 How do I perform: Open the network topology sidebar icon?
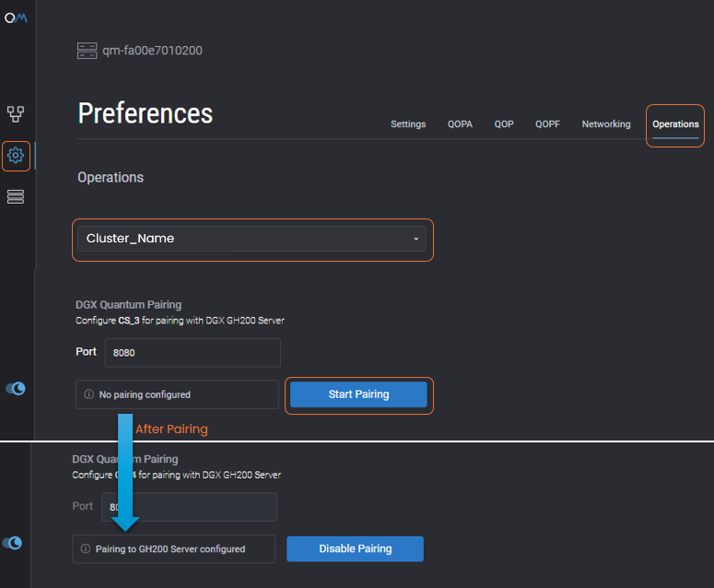coord(16,114)
